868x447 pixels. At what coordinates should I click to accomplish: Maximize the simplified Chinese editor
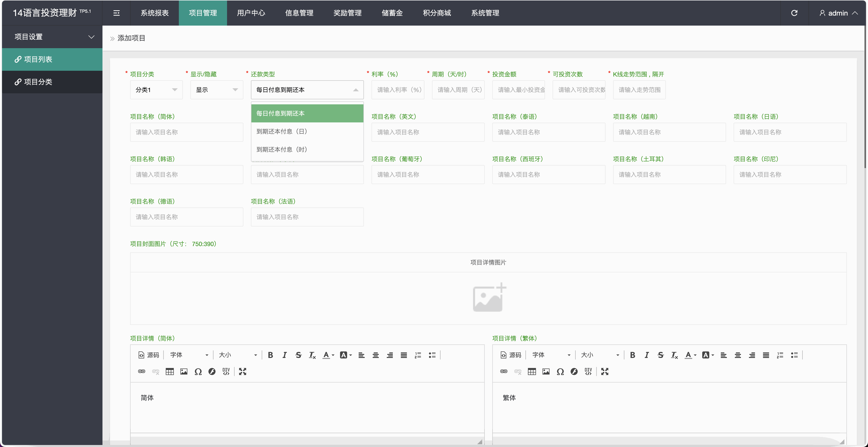(x=243, y=371)
